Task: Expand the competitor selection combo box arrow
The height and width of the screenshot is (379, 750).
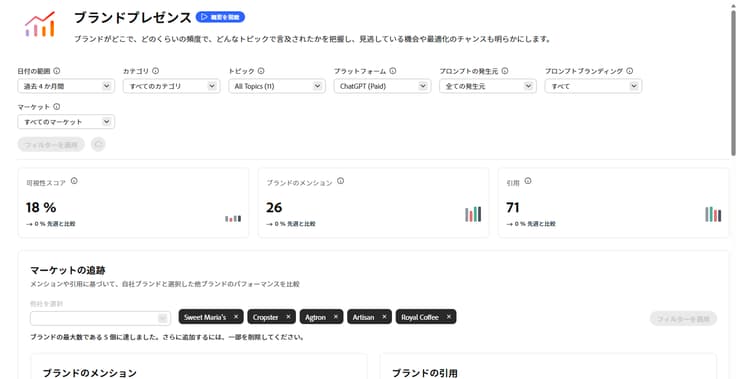Action: [163, 318]
